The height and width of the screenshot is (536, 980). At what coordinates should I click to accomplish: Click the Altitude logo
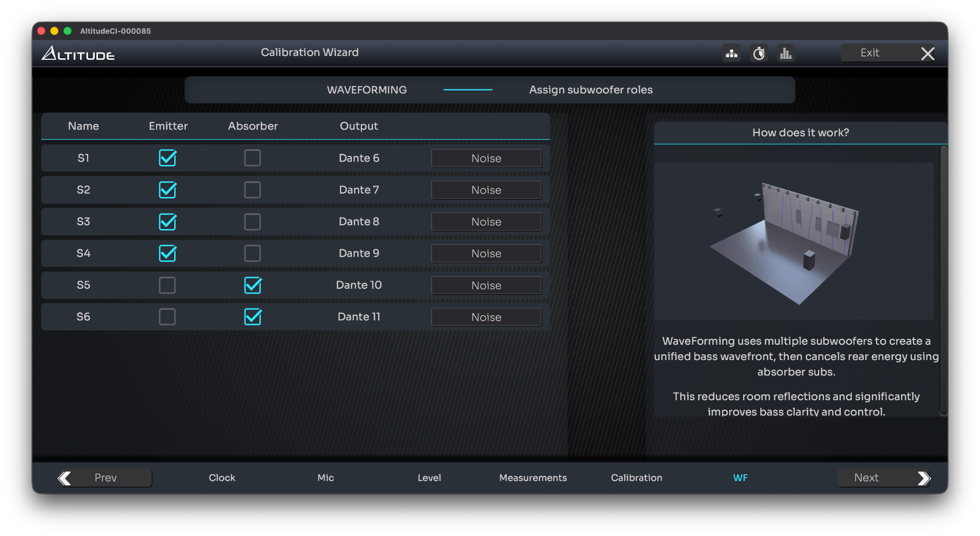pyautogui.click(x=78, y=53)
